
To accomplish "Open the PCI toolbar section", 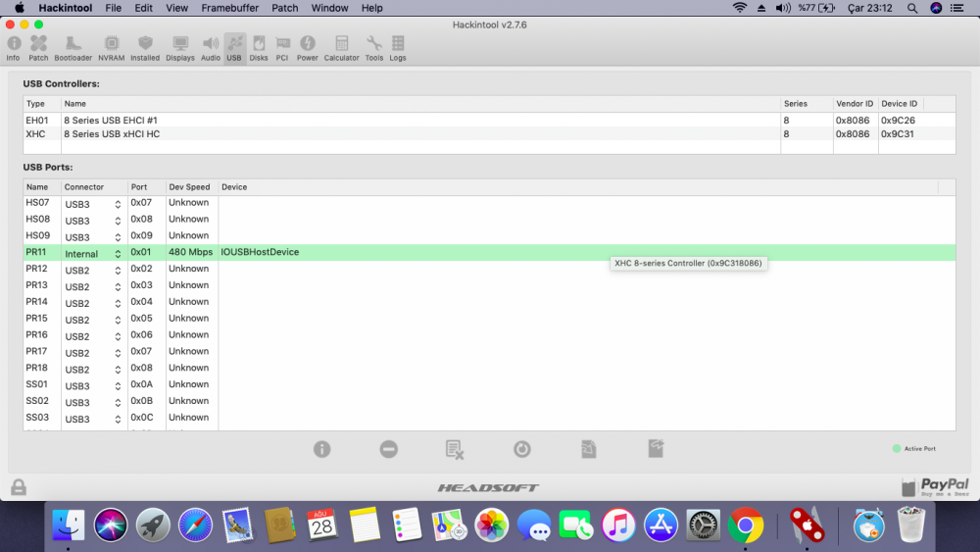I will 282,47.
